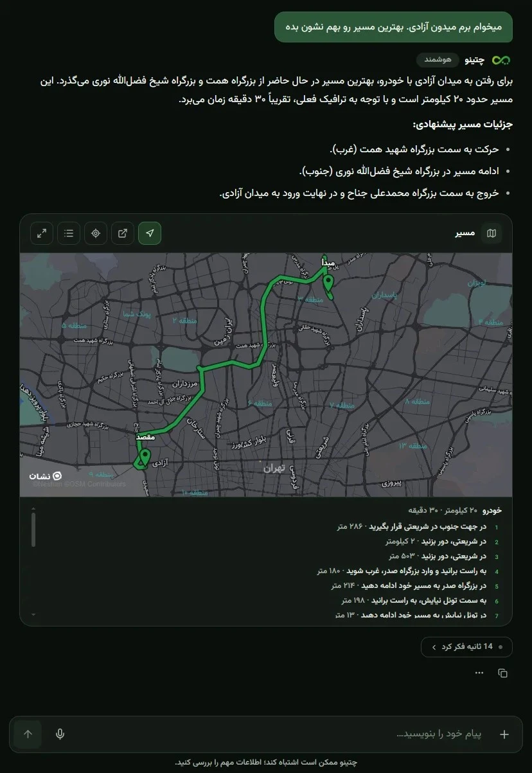Viewport: 532px width, 773px height.
Task: Click the map icon beside مسیر
Action: [492, 233]
